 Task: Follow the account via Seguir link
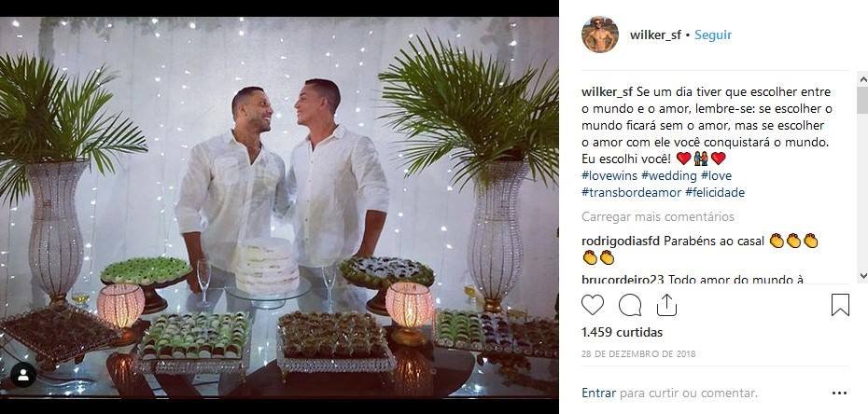click(x=713, y=34)
